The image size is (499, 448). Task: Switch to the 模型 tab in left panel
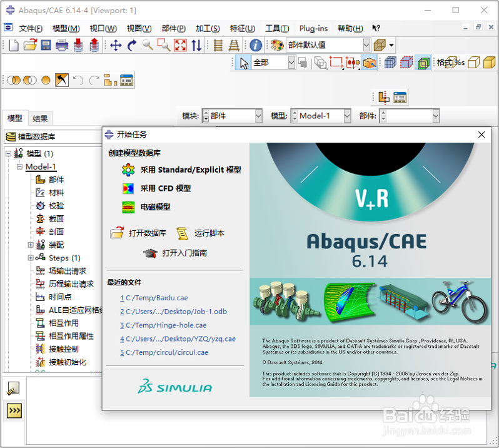click(15, 118)
